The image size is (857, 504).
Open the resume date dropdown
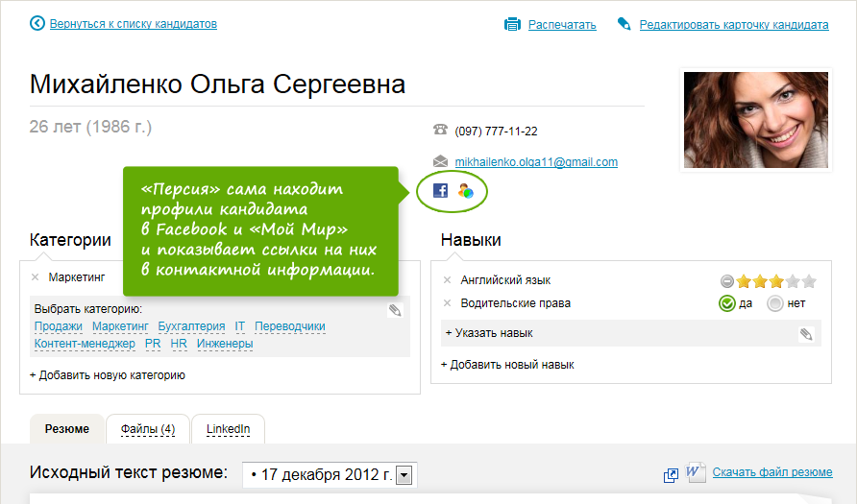click(404, 475)
